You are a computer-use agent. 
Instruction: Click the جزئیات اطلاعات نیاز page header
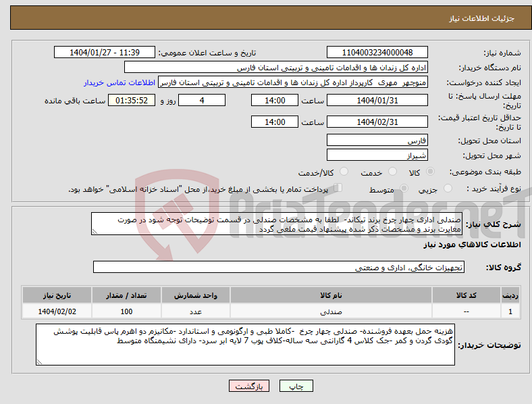point(481,18)
